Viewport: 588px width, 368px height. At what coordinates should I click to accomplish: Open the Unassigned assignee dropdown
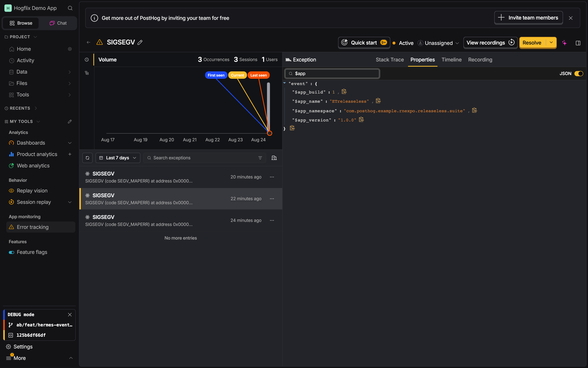tap(438, 43)
